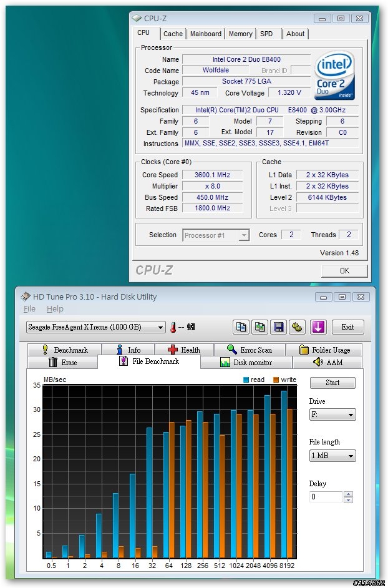Click the 'MB/sec' axis label in the chart
This screenshot has height=588, width=388.
[x=55, y=380]
